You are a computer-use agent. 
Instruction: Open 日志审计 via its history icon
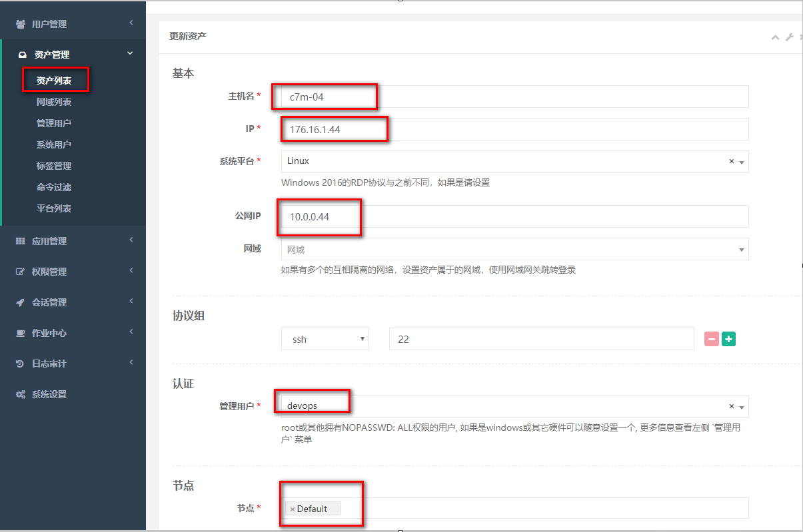pyautogui.click(x=18, y=364)
